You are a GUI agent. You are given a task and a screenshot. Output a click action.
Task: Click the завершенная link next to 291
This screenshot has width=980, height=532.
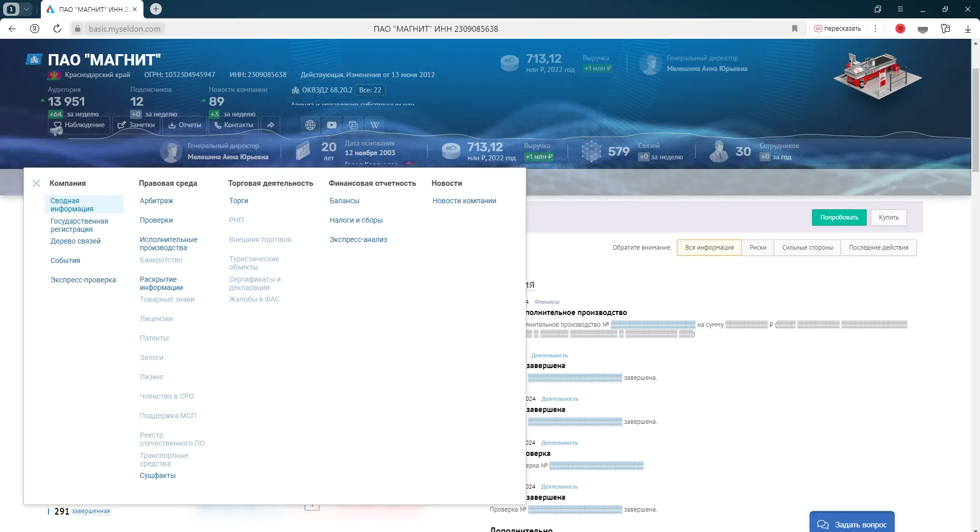91,511
